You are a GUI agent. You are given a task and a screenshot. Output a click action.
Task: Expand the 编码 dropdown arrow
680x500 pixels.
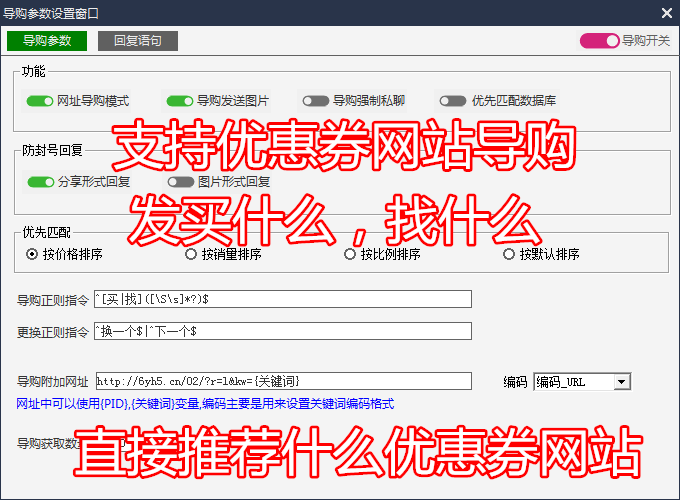pos(621,381)
